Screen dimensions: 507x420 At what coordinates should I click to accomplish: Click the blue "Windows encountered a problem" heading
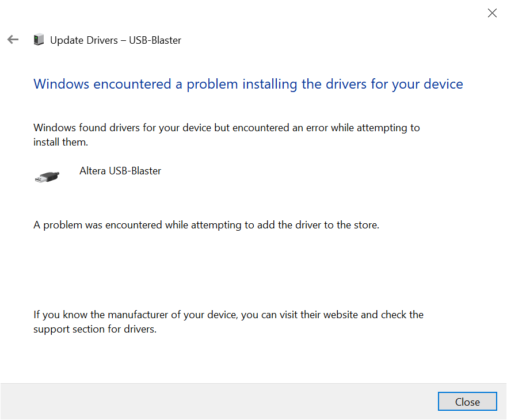pos(248,84)
